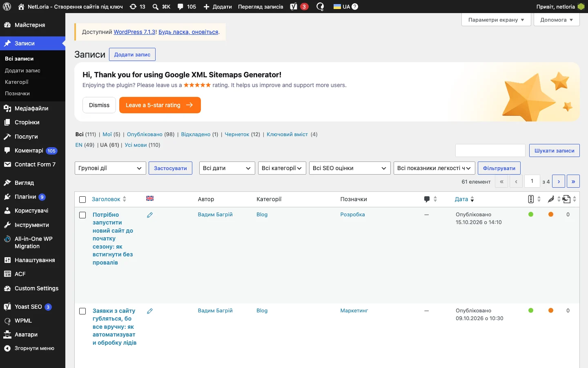
Task: Click the WordPress 7.1.3 update link
Action: (134, 32)
